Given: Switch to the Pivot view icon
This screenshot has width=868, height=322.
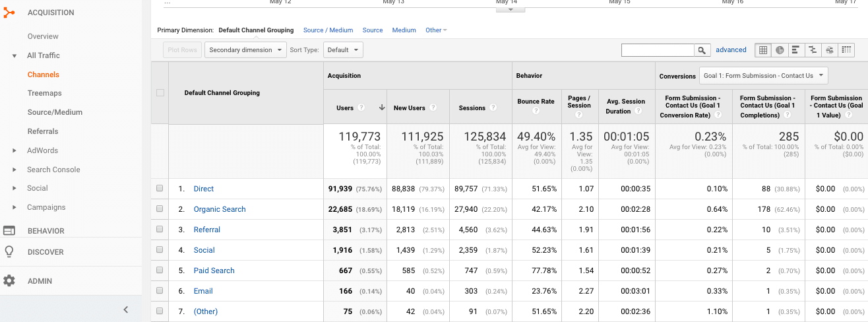Looking at the screenshot, I should (x=846, y=50).
